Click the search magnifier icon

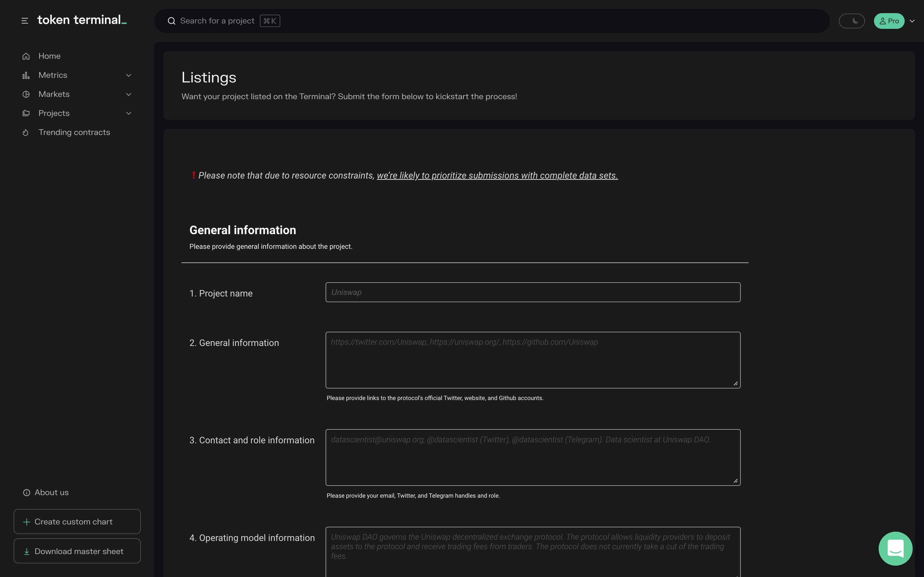[171, 21]
